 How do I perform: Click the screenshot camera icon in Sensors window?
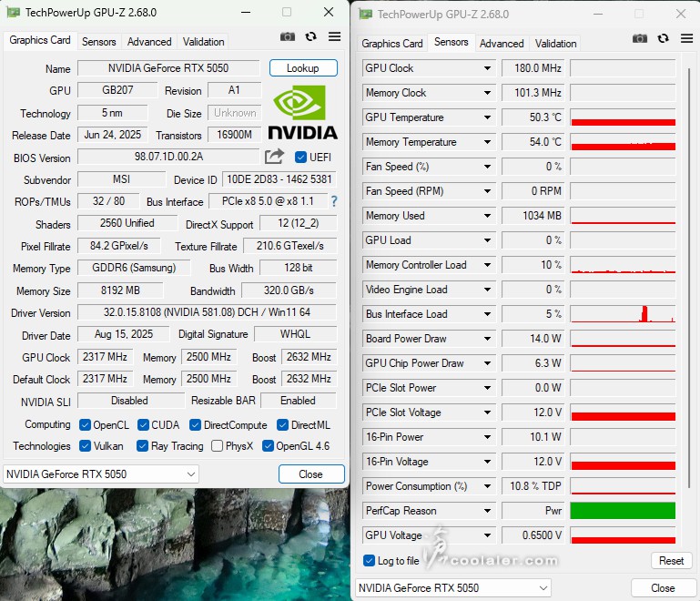(640, 38)
